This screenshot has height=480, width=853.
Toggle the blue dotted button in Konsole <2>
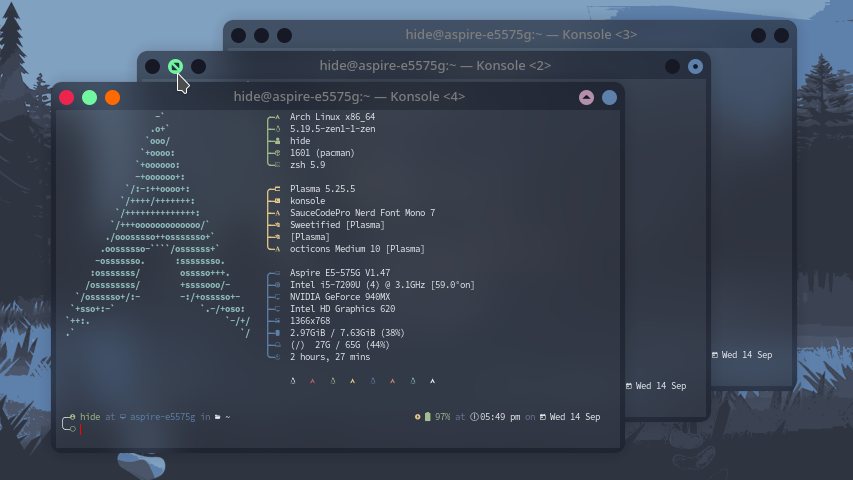(695, 66)
